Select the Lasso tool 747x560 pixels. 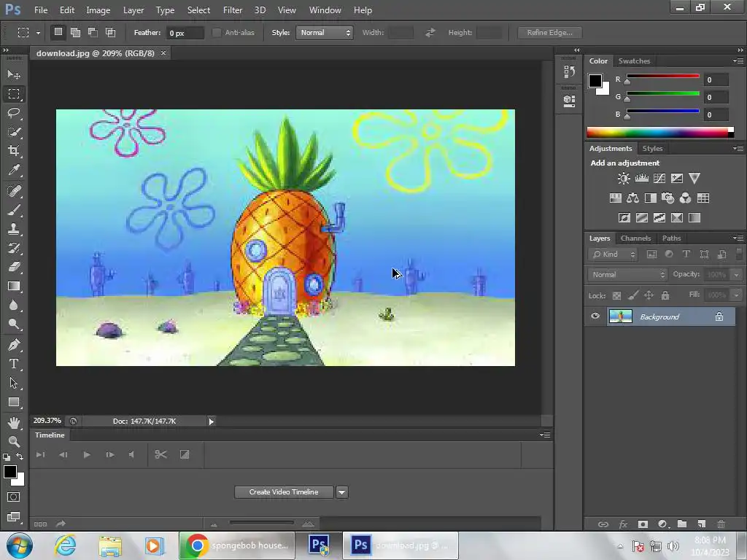[x=14, y=113]
